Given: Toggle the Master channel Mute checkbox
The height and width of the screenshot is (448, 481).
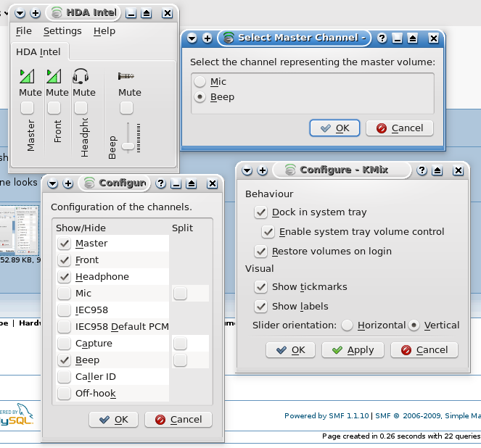Looking at the screenshot, I should tap(27, 108).
